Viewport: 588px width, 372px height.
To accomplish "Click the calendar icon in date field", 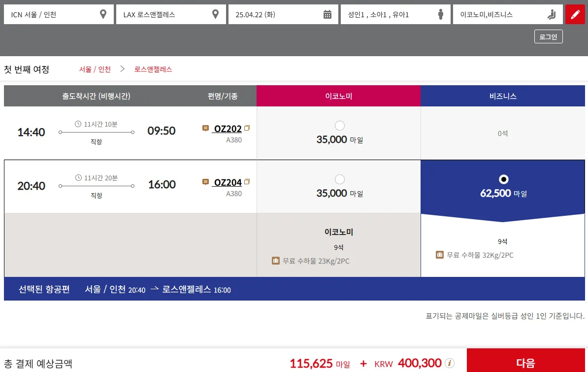I will (327, 14).
